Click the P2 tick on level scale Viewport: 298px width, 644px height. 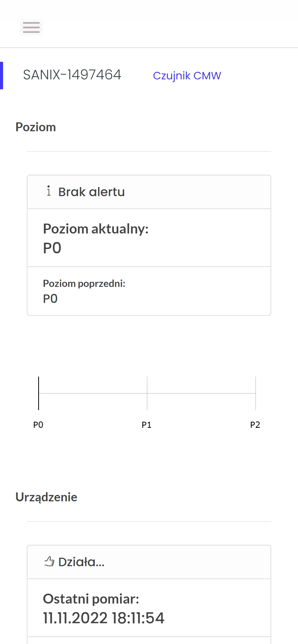255,393
